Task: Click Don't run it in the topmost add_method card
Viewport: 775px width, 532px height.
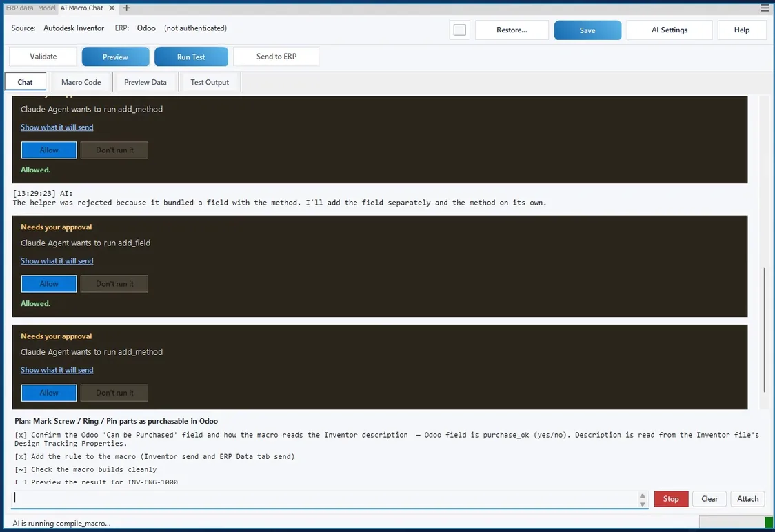Action: pos(114,150)
